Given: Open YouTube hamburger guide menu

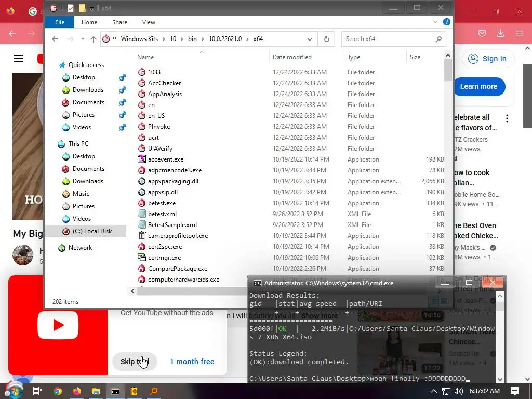Looking at the screenshot, I should pos(19,58).
